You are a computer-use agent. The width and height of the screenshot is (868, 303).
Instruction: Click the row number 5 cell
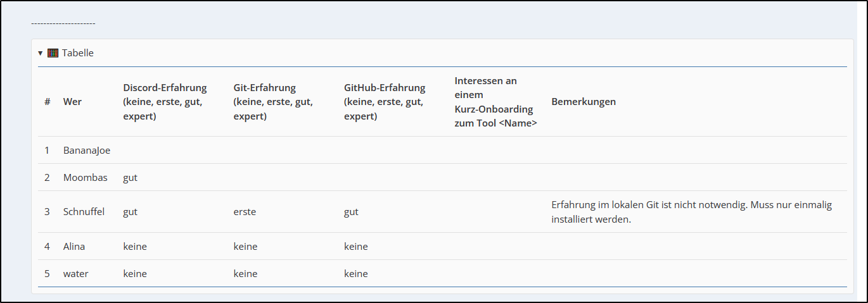(x=48, y=274)
